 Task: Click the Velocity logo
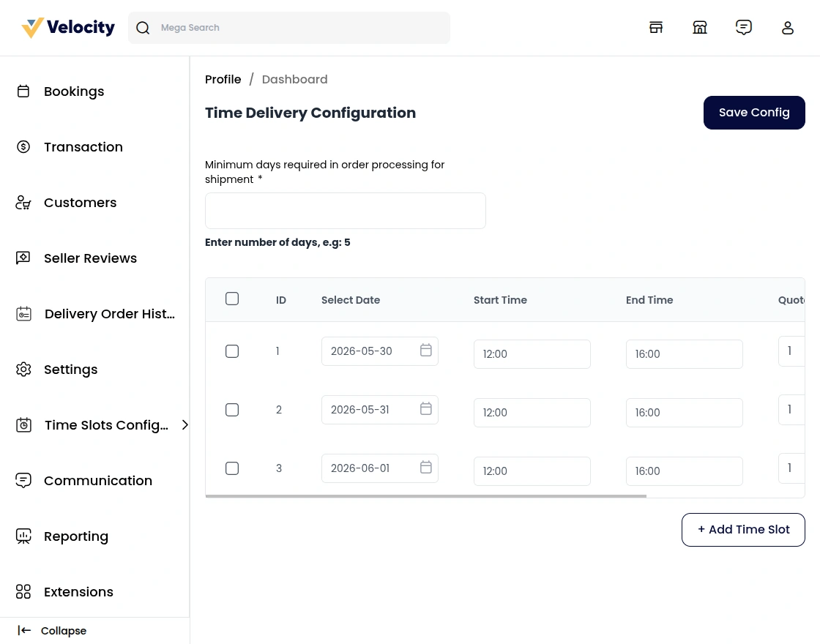click(68, 28)
